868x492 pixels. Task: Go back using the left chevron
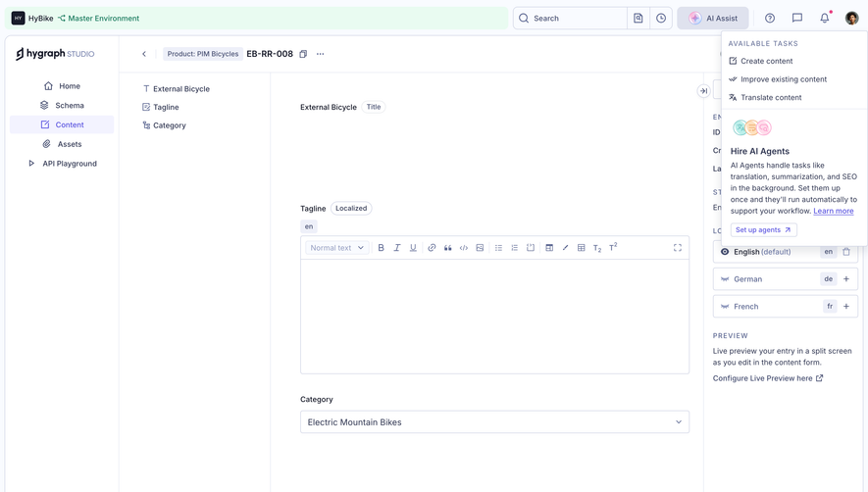(144, 54)
